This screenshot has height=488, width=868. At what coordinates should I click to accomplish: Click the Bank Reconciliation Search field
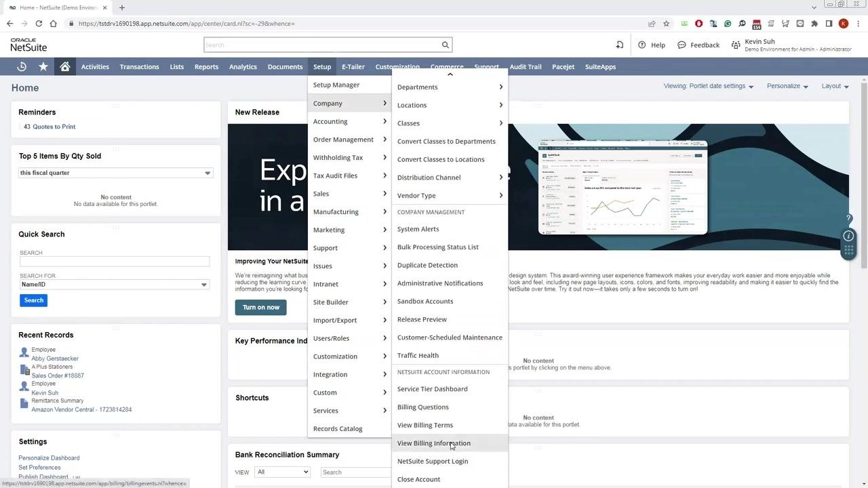coord(355,472)
